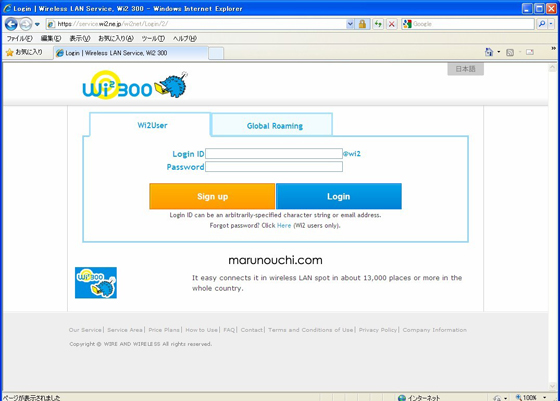Expand recent pages dropdown next to Forward
The image size is (560, 401).
pos(37,24)
